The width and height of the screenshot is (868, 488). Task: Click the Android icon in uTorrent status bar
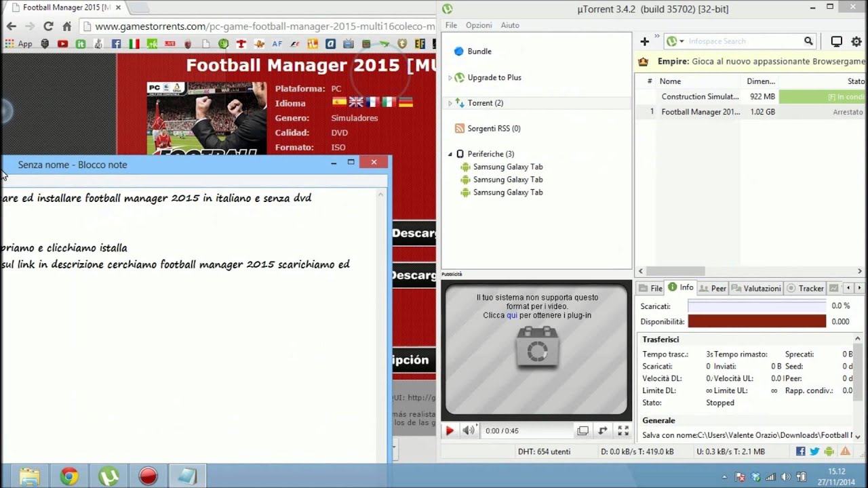point(829,451)
